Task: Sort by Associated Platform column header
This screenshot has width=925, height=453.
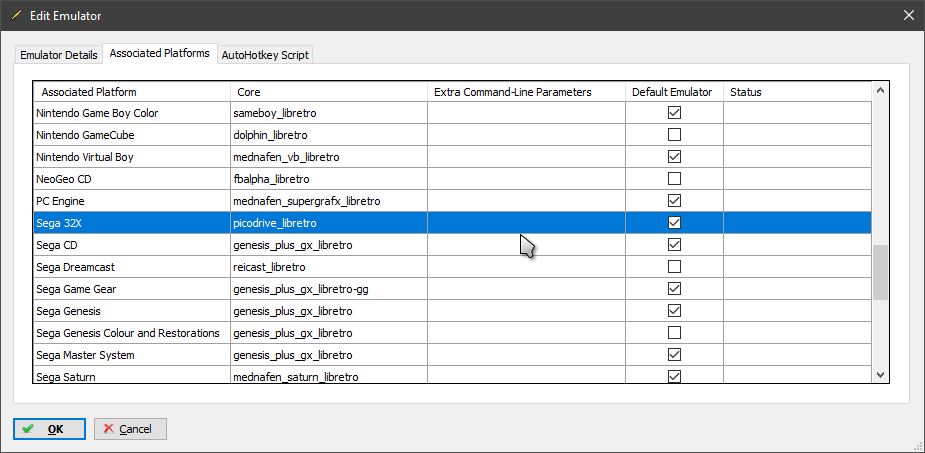Action: [132, 92]
